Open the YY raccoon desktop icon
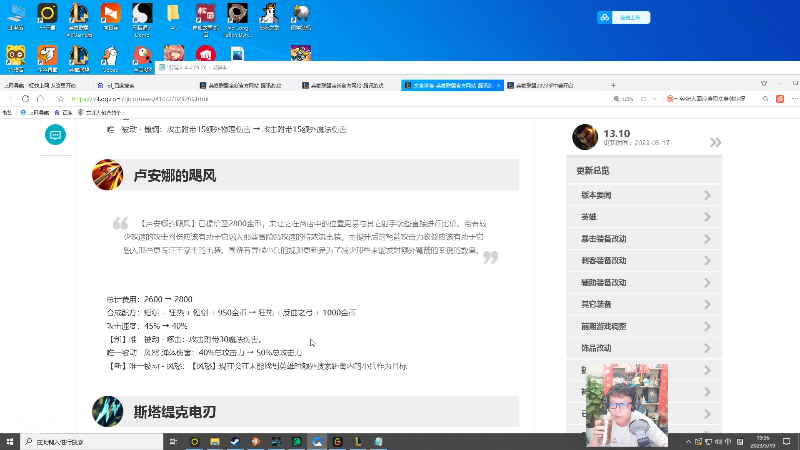The image size is (800, 450). click(x=16, y=58)
